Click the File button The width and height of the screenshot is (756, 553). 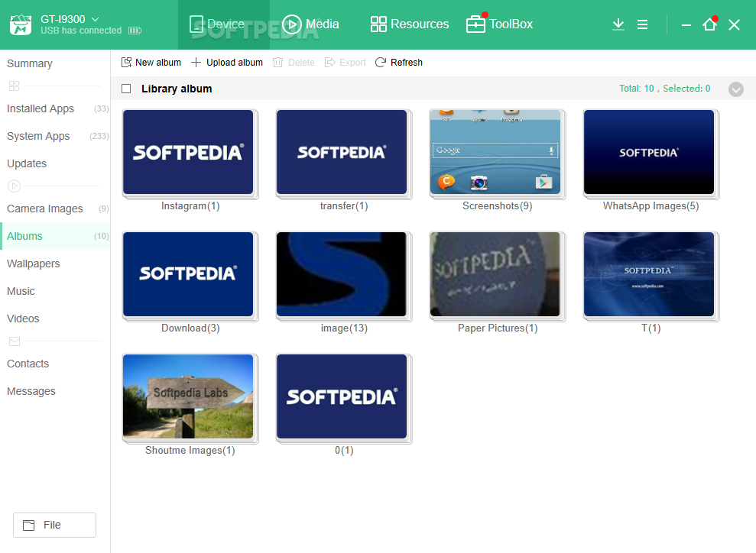pos(54,525)
